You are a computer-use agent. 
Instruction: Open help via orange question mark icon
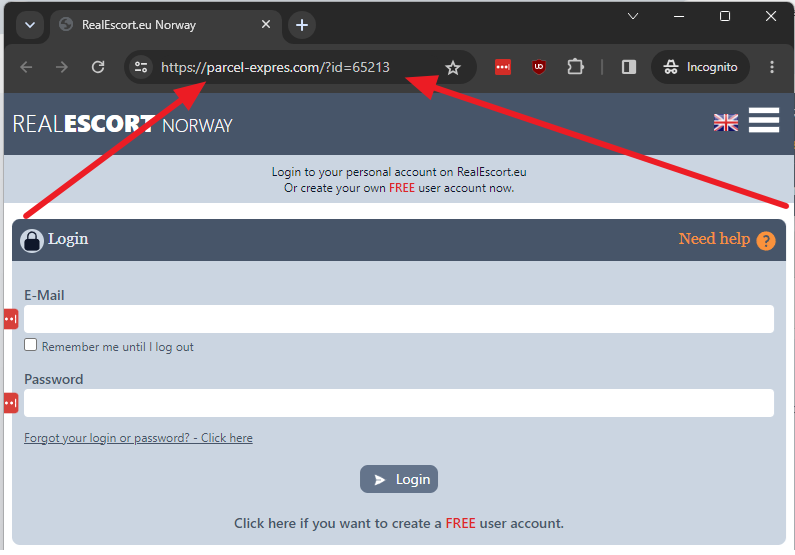coord(766,241)
